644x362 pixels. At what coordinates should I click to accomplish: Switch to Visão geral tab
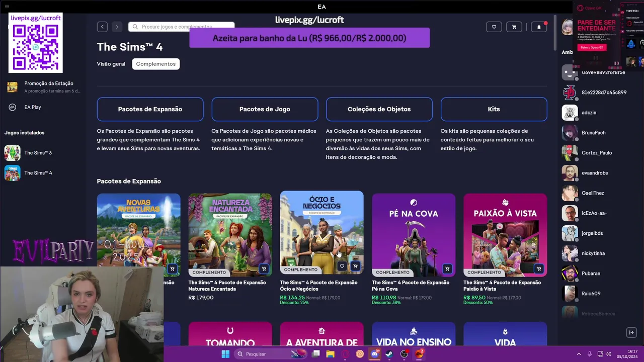(111, 64)
